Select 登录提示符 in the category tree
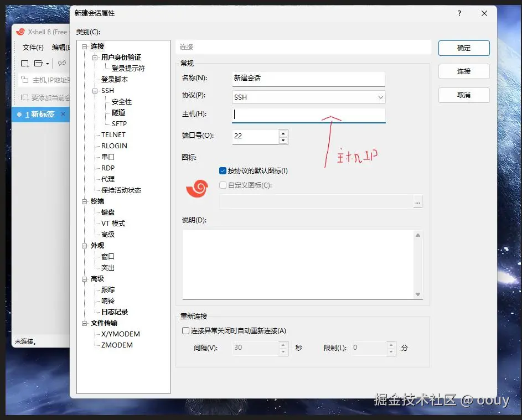The height and width of the screenshot is (420, 522). click(x=128, y=69)
